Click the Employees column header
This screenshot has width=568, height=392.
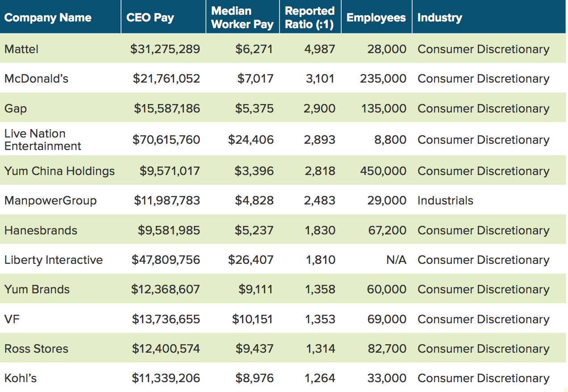tap(376, 18)
